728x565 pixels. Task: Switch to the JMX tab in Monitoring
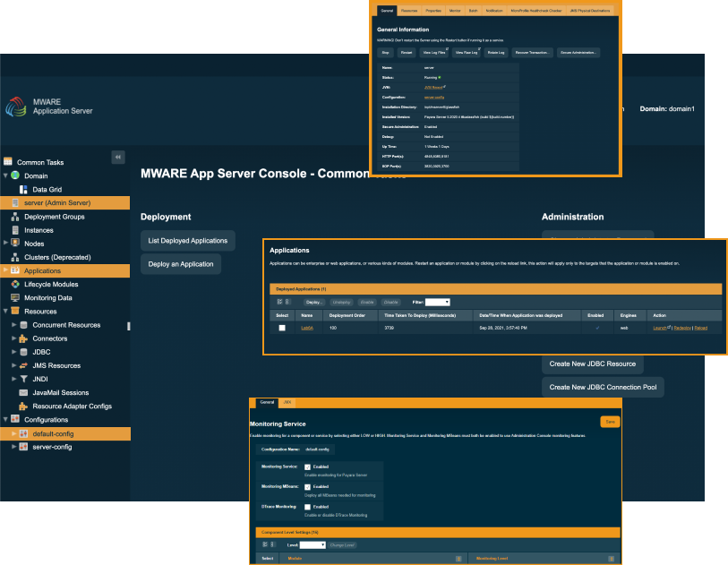(x=287, y=402)
